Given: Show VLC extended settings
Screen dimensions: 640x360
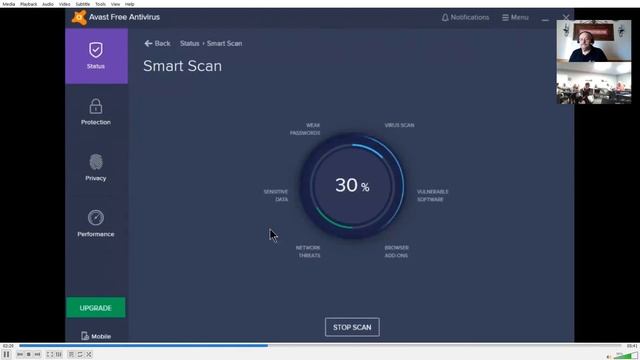Looking at the screenshot, I should pyautogui.click(x=59, y=354).
